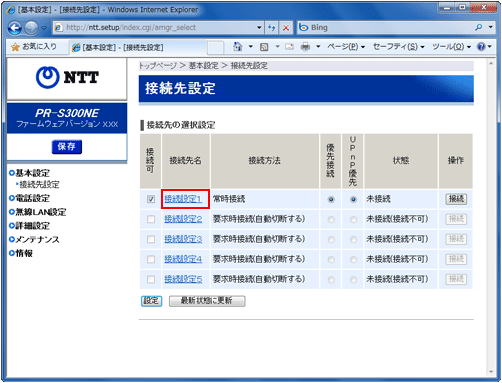This screenshot has width=502, height=383.
Task: Click the red Stop loading icon
Action: [x=286, y=28]
